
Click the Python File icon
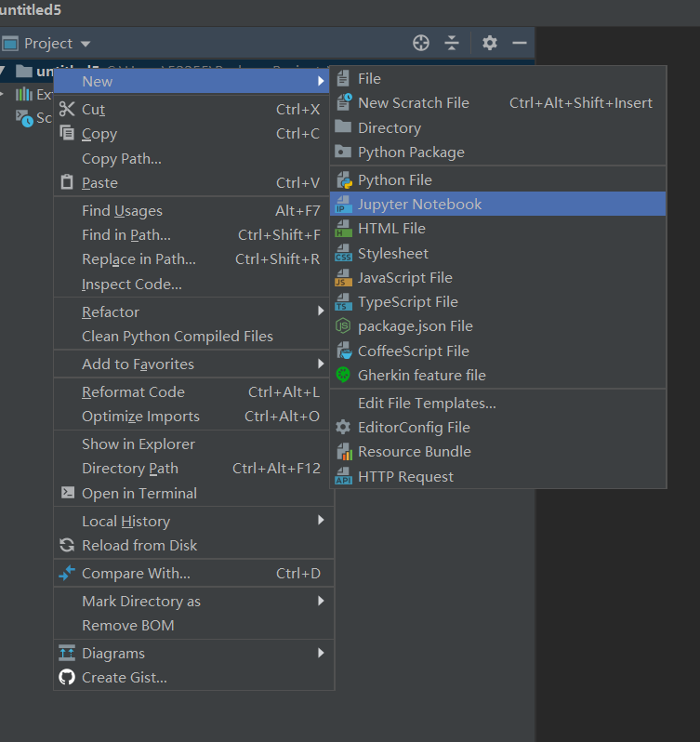click(344, 180)
